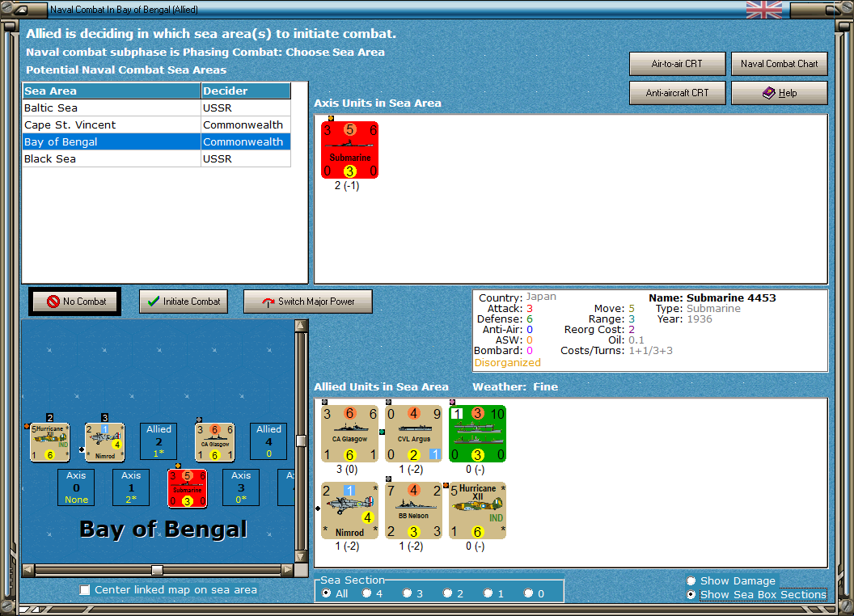Select sea section 2 radio button

point(447,593)
